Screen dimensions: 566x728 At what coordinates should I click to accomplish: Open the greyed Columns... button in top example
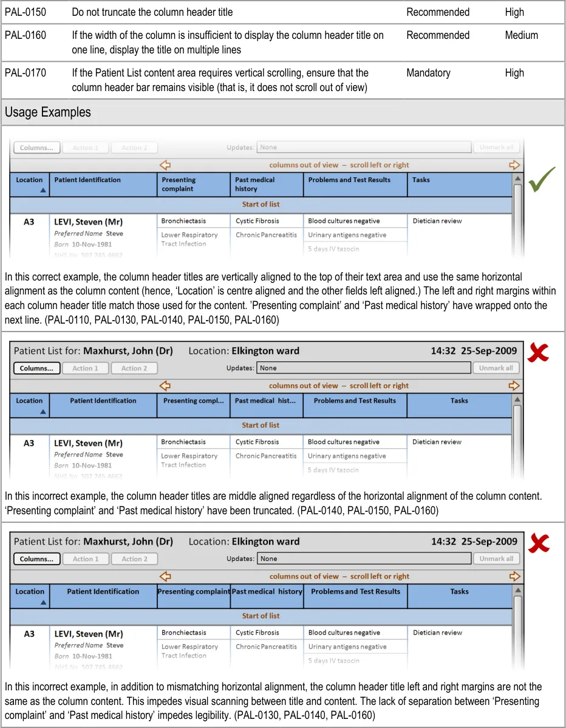point(36,148)
